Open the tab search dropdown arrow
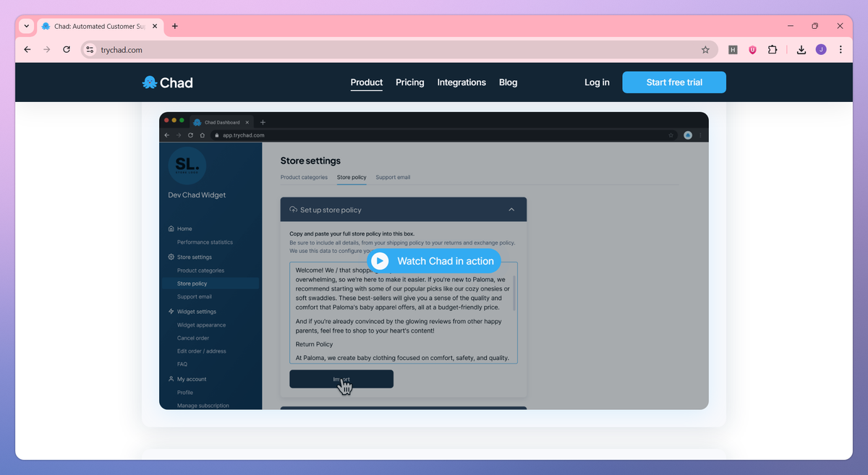The image size is (868, 475). tap(27, 26)
